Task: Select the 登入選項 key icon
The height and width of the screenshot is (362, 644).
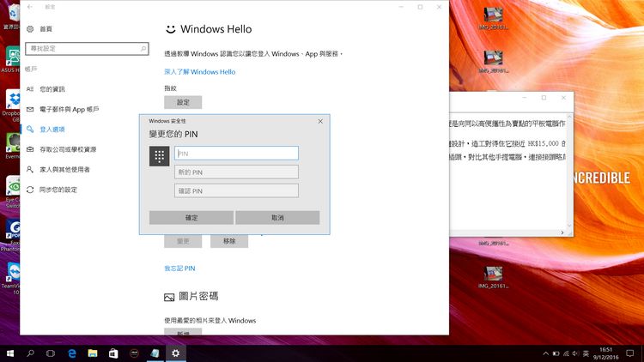Action: tap(30, 130)
